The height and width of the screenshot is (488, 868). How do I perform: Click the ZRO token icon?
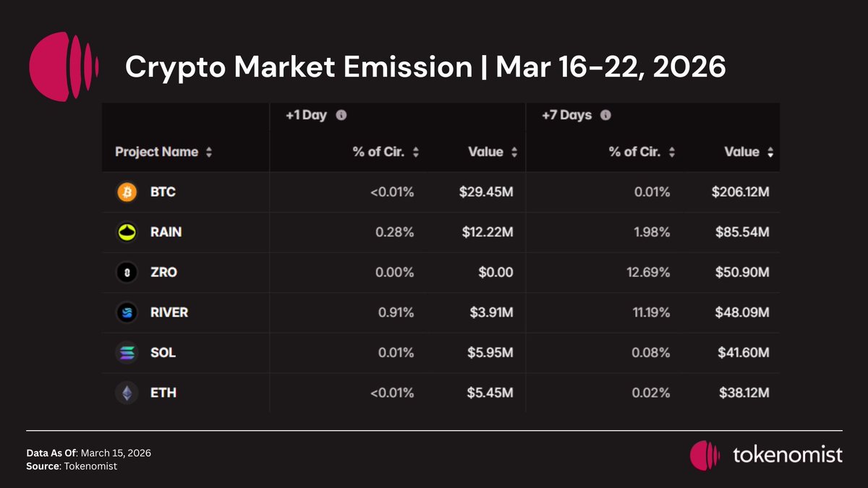126,273
